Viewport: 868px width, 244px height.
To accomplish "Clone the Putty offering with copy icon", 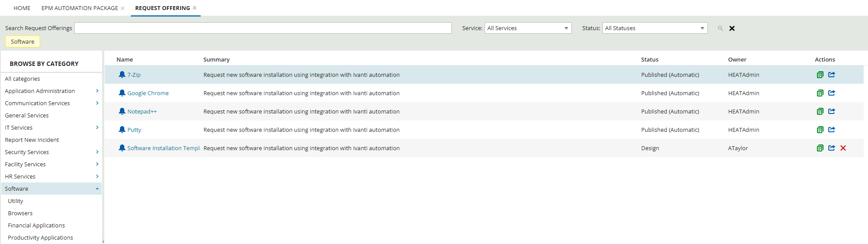I will point(820,130).
